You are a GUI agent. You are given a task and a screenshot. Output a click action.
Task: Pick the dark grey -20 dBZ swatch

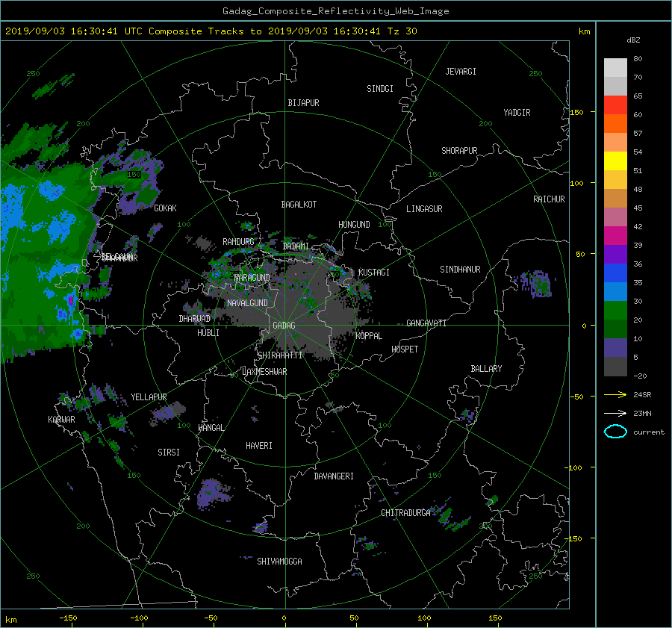(615, 366)
